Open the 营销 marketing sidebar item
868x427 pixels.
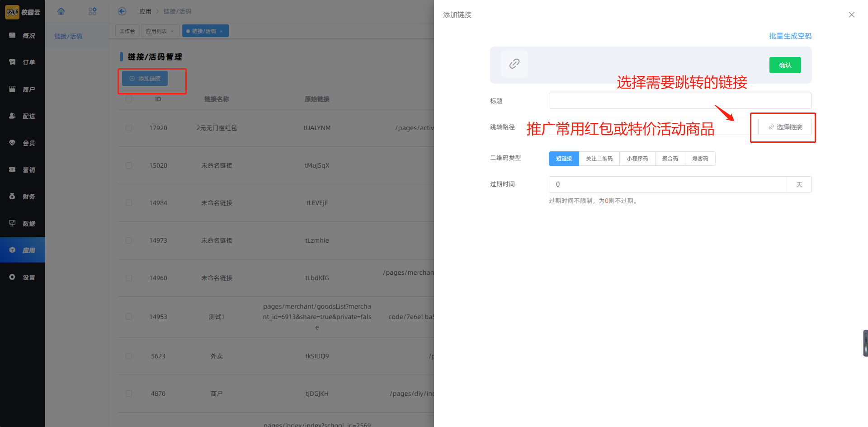(x=23, y=170)
